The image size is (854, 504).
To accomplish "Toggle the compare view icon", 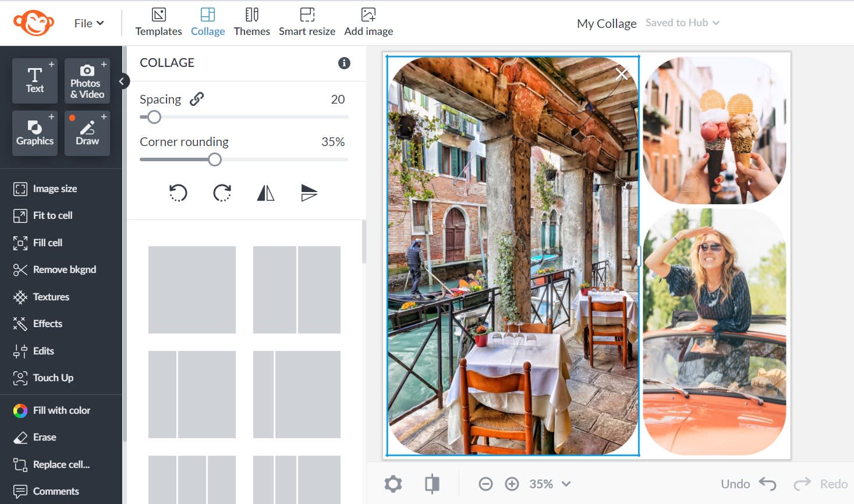I will (x=432, y=484).
